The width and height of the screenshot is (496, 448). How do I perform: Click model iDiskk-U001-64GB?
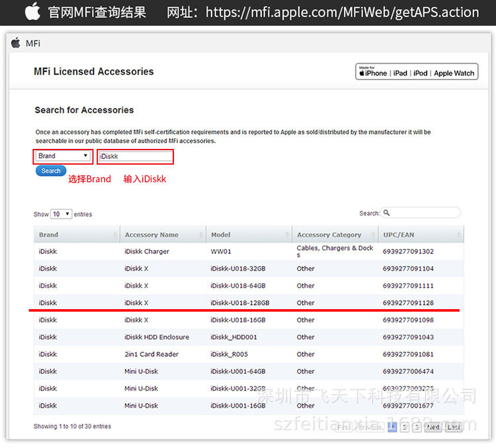pyautogui.click(x=238, y=371)
